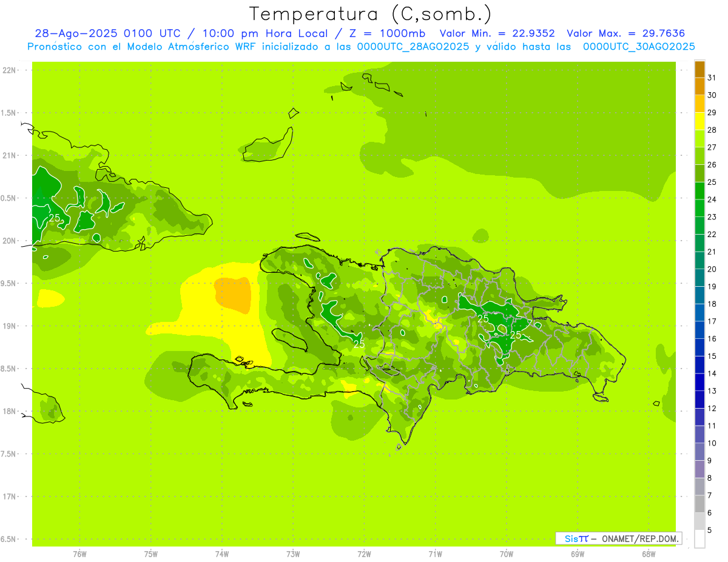The height and width of the screenshot is (562, 728).
Task: Click longitude axis label "76W"
Action: (x=79, y=554)
